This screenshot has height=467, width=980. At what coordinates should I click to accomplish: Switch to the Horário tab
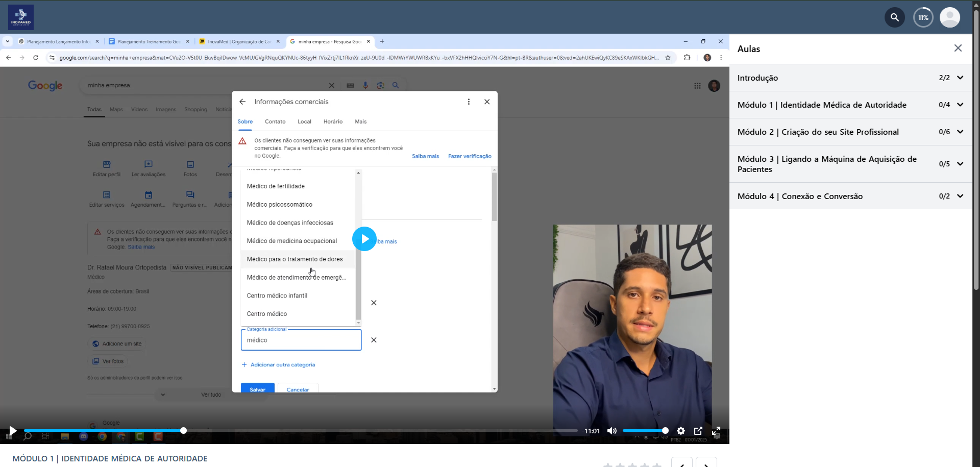333,121
